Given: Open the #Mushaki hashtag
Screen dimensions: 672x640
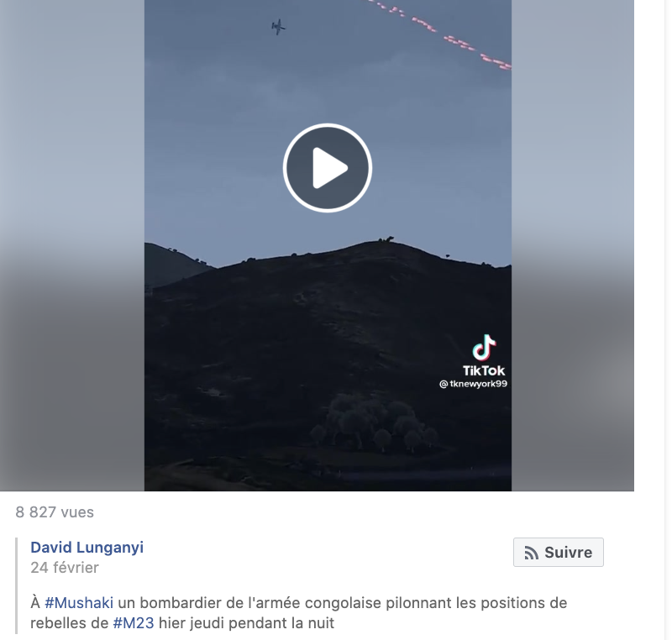Looking at the screenshot, I should click(x=79, y=603).
